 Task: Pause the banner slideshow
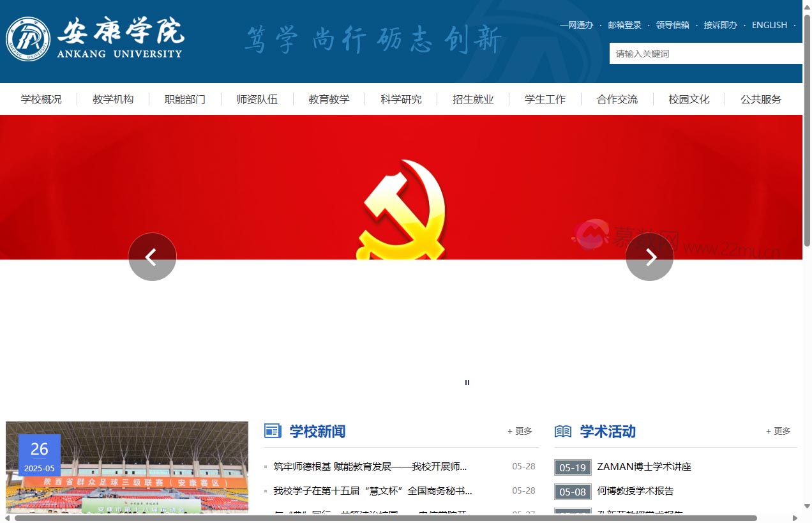pos(467,383)
